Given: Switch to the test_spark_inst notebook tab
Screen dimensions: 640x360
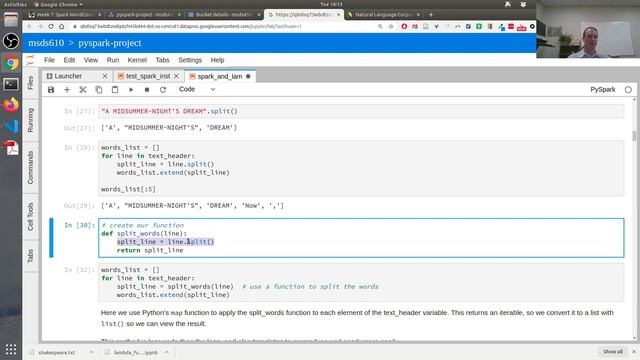Looking at the screenshot, I should [x=148, y=76].
